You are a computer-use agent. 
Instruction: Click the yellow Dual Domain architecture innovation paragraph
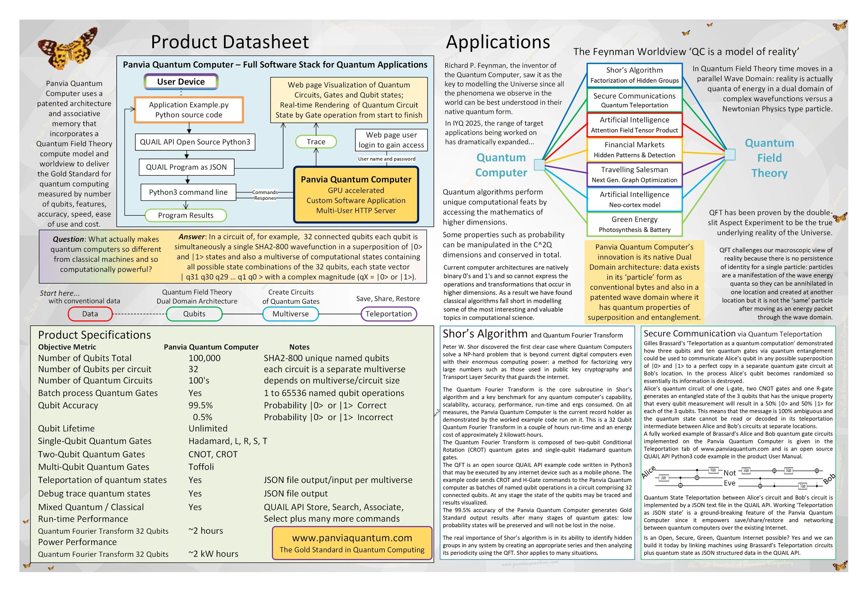[644, 282]
